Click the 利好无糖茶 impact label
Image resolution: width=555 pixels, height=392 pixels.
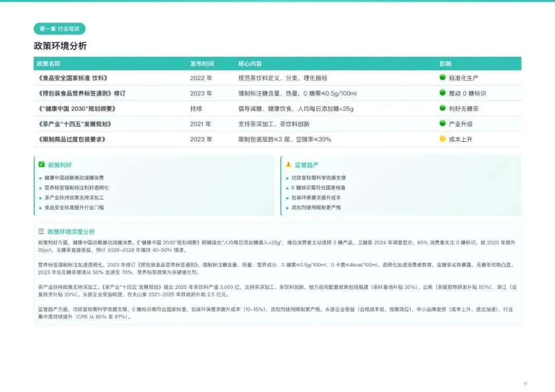coord(464,108)
